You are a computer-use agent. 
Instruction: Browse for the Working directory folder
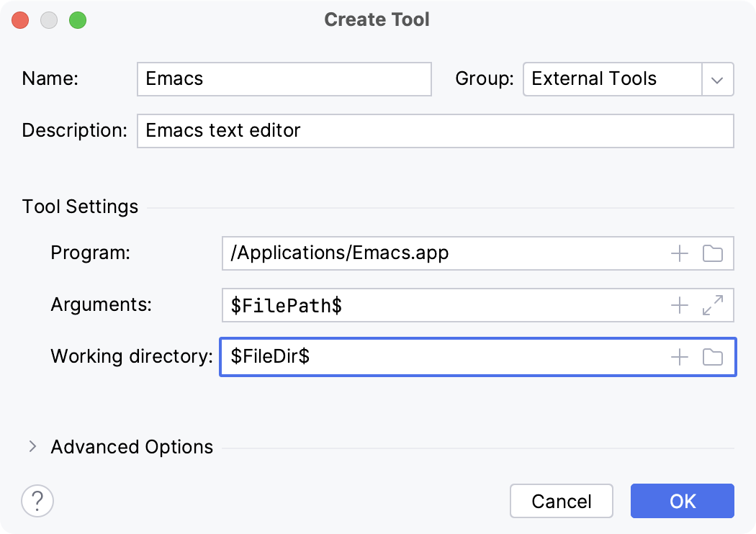pos(713,357)
